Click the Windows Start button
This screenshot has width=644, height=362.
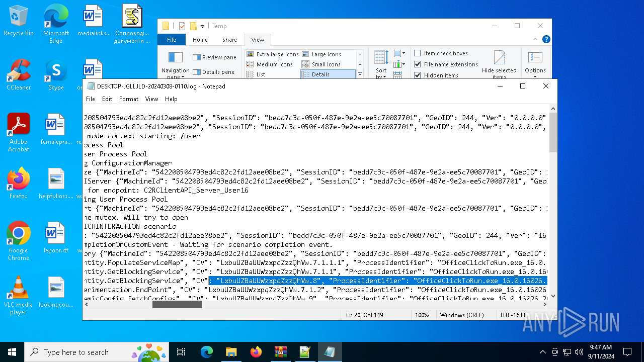pos(12,352)
